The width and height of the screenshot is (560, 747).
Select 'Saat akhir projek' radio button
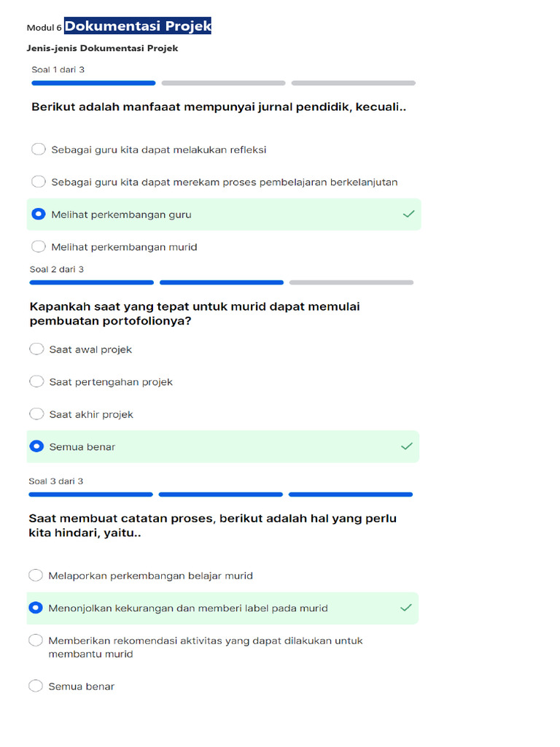click(x=36, y=414)
